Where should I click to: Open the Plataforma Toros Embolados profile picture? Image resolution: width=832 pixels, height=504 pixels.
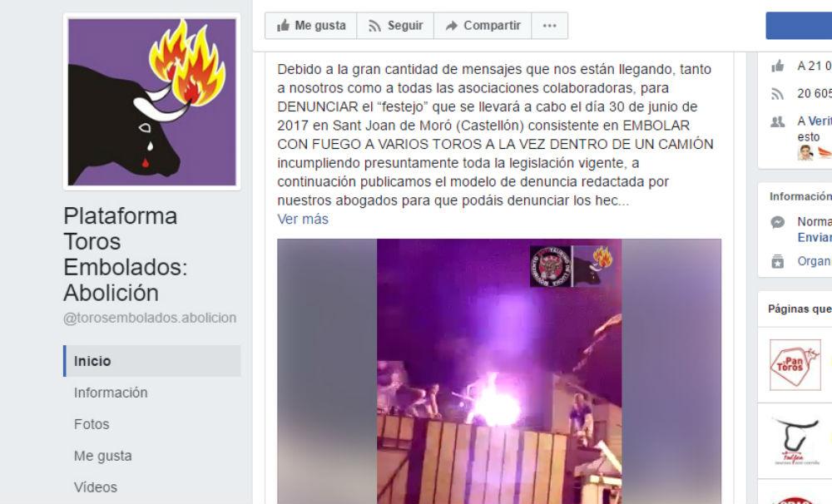click(151, 101)
